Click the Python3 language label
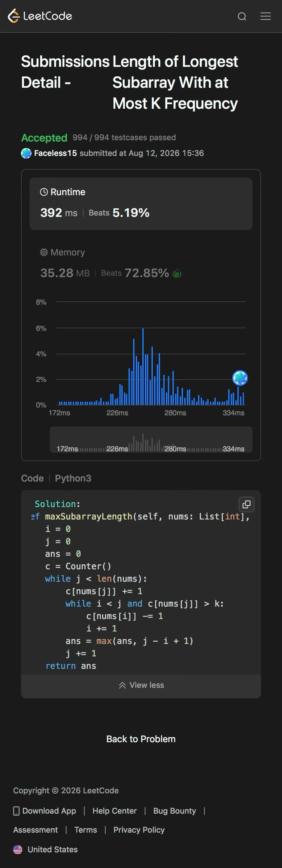Screen dimensions: 282x868 [73, 478]
